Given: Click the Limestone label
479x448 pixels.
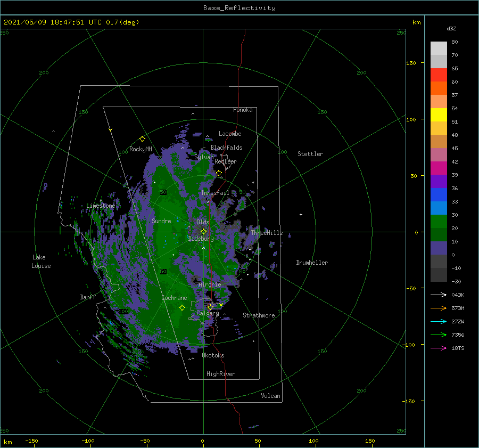Looking at the screenshot, I should pyautogui.click(x=101, y=206).
